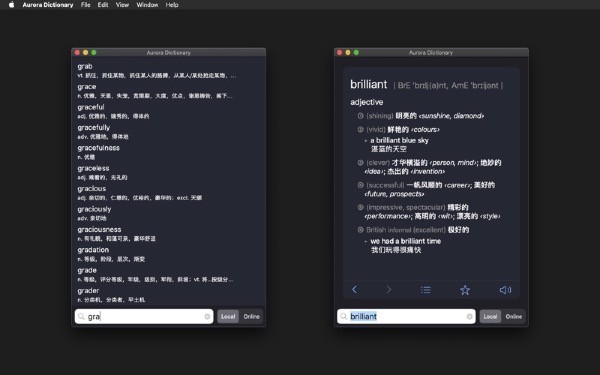The image size is (600, 375).
Task: Click the headword 'brilliant' in the definition
Action: (368, 84)
